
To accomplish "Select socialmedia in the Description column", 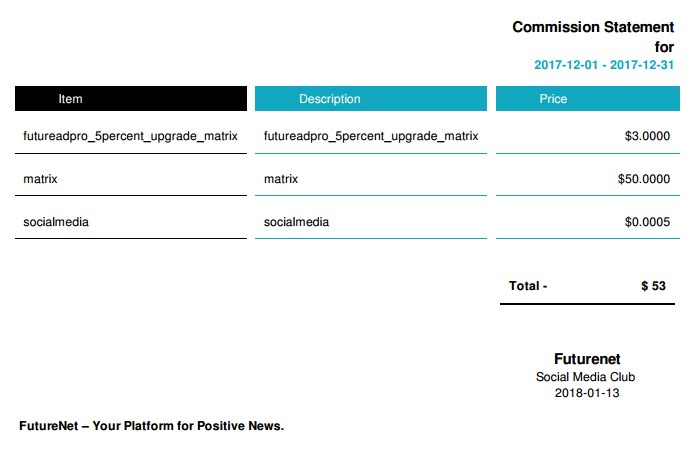I will (297, 222).
